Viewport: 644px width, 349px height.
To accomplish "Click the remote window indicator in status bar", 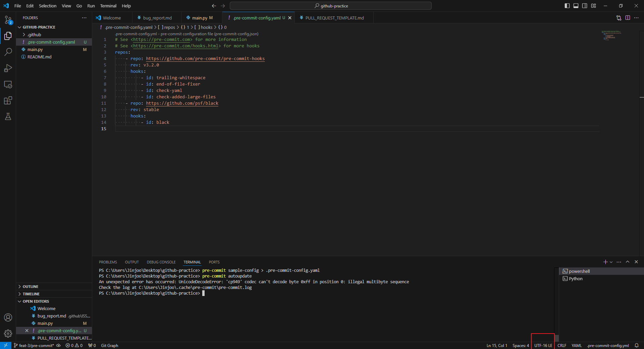I will point(6,345).
